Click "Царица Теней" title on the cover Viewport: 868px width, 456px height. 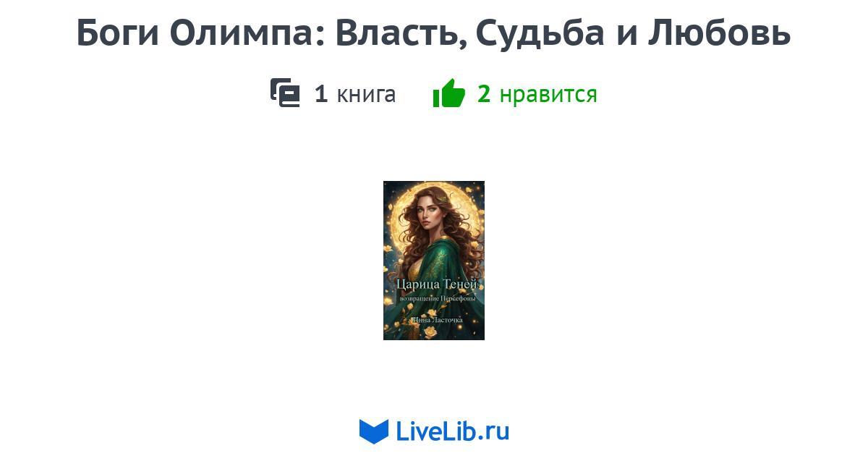(438, 284)
